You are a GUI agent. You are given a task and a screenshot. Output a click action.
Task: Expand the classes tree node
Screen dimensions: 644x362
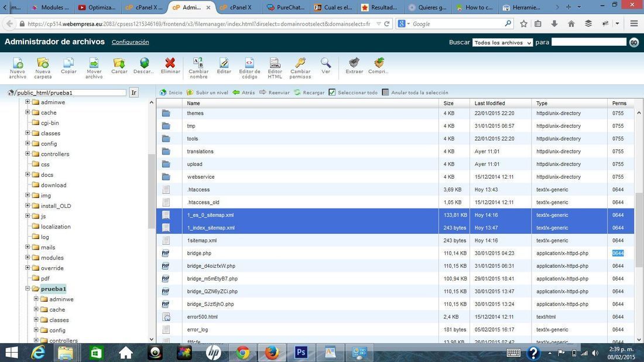pyautogui.click(x=28, y=133)
